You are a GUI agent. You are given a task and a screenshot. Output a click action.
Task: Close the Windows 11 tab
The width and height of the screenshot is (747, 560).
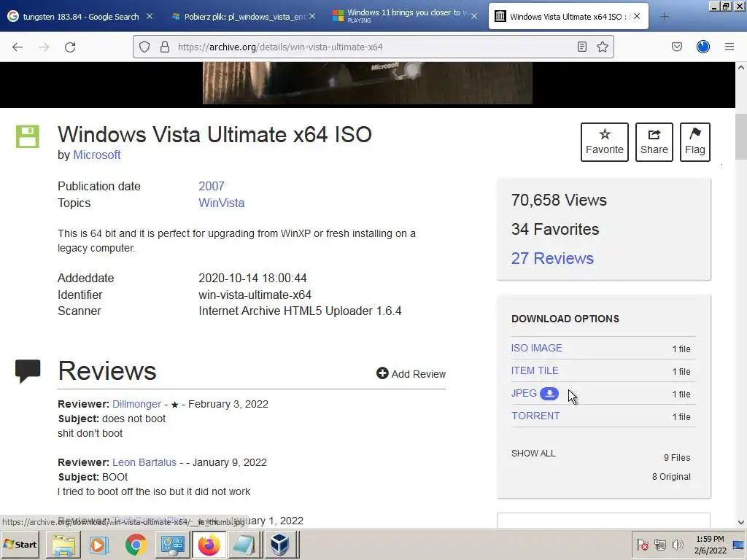coord(474,16)
